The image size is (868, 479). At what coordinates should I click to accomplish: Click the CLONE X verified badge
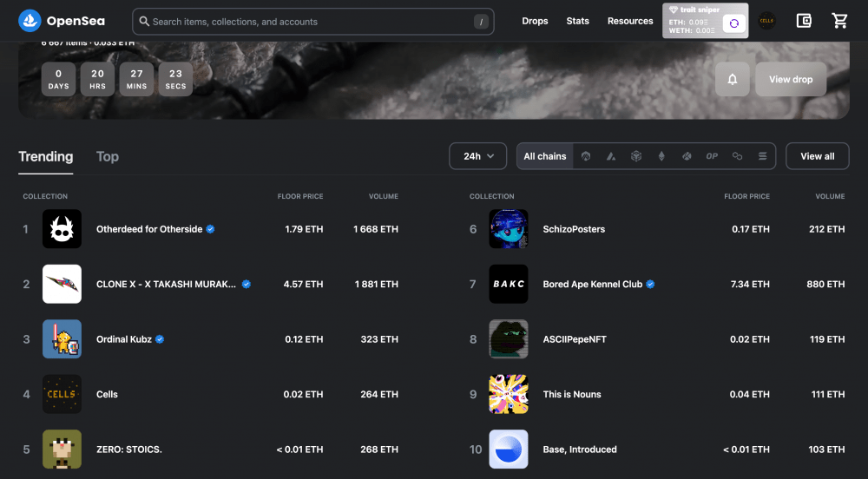[247, 284]
